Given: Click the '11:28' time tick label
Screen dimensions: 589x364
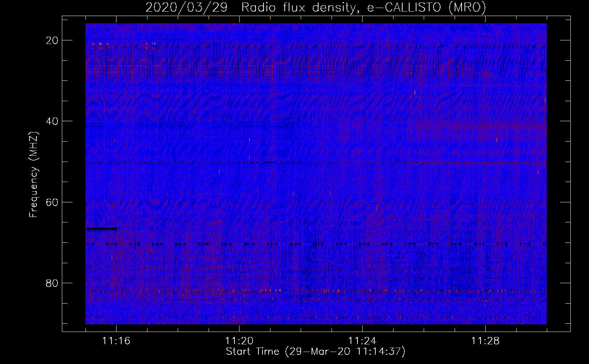Looking at the screenshot, I should point(486,341).
